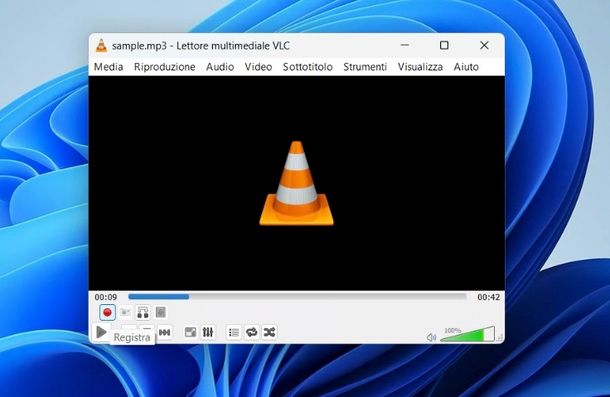This screenshot has height=397, width=610.
Task: Skip to next media track
Action: point(165,332)
